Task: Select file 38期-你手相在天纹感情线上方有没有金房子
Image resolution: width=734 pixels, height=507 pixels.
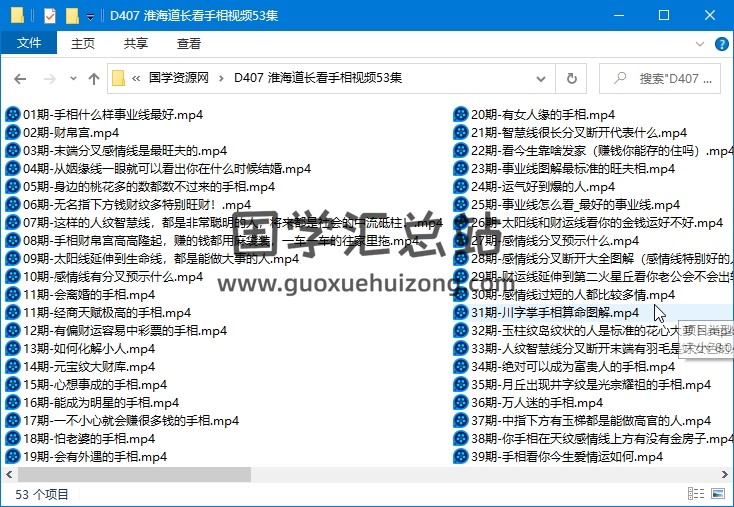Action: [593, 439]
